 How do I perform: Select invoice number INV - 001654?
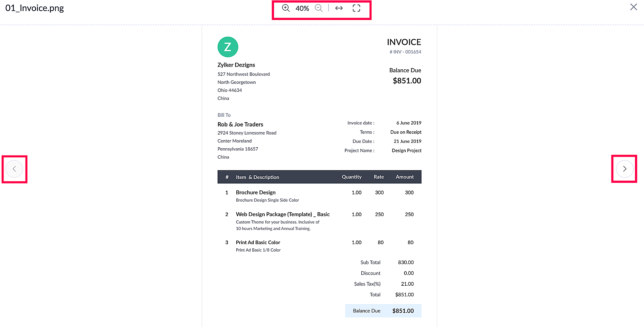tap(405, 52)
